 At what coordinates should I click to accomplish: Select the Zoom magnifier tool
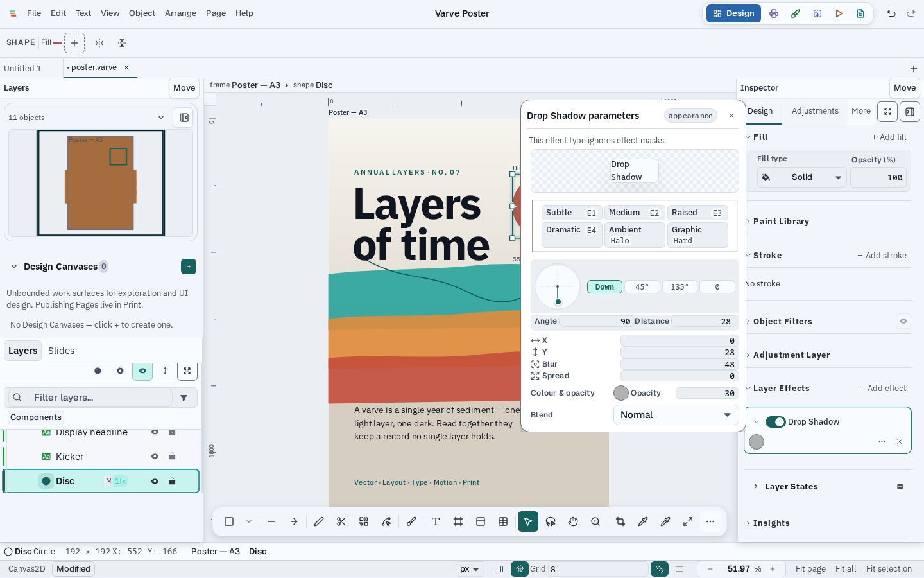pos(595,521)
